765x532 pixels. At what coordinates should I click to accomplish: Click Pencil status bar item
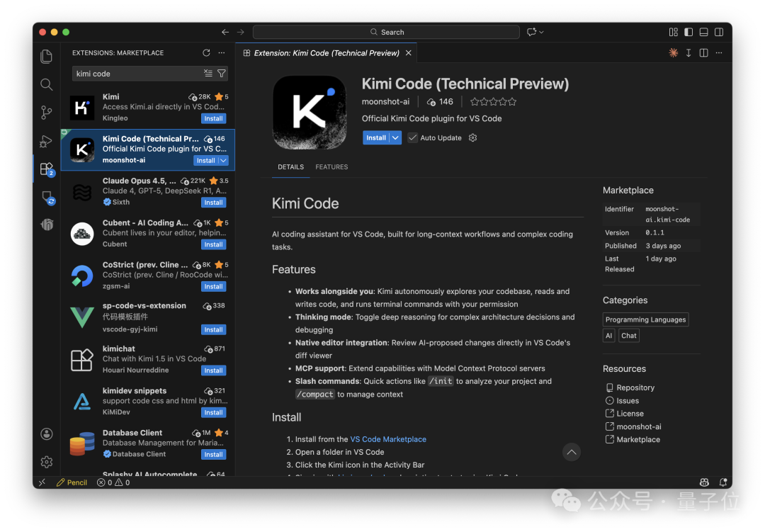tap(72, 482)
